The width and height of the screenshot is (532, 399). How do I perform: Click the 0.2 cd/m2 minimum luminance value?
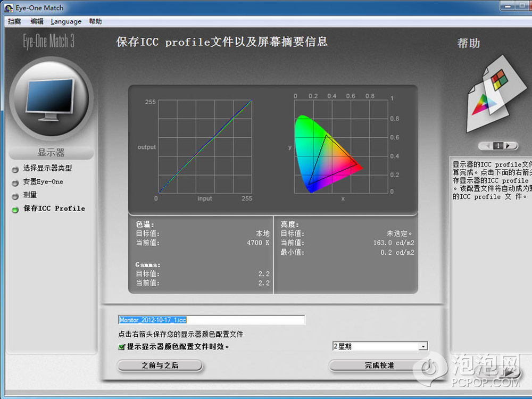coord(397,252)
